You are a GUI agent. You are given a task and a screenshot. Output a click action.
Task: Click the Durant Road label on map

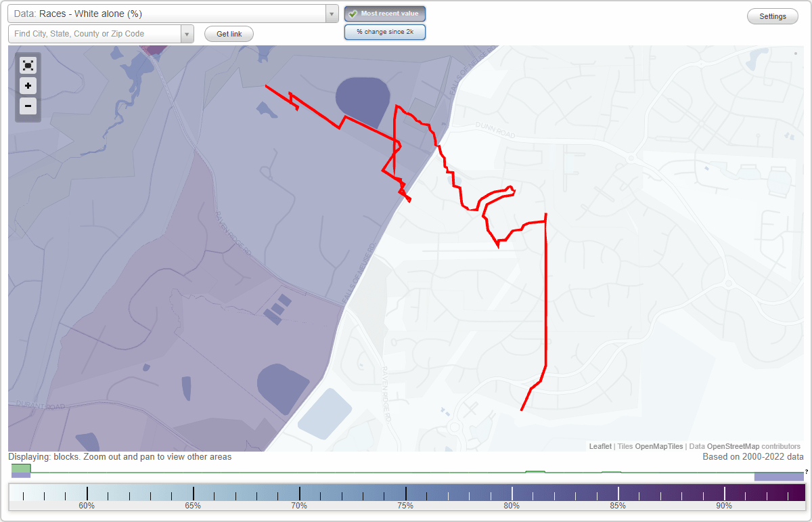point(41,406)
